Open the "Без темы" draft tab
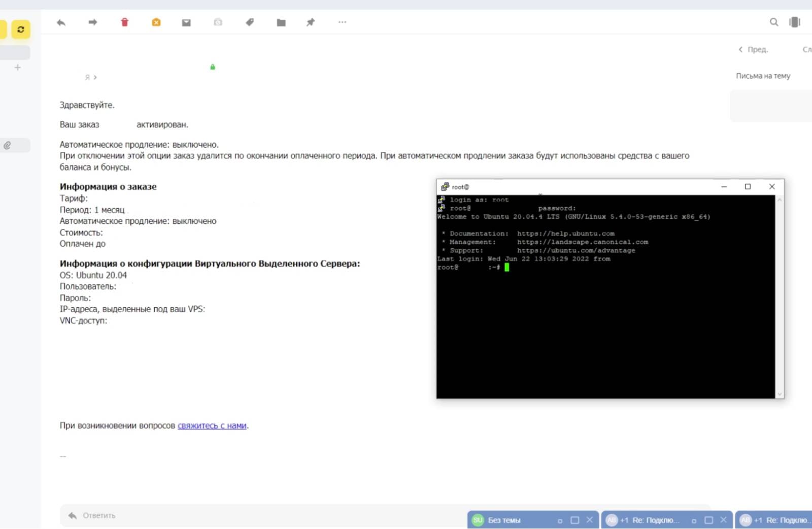The width and height of the screenshot is (812, 529). point(504,520)
